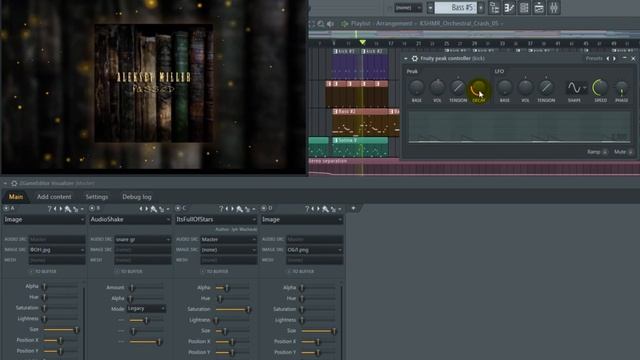Open the channel rack grid icon in top toolbar
Viewport: 640px width, 360px height.
(x=524, y=8)
